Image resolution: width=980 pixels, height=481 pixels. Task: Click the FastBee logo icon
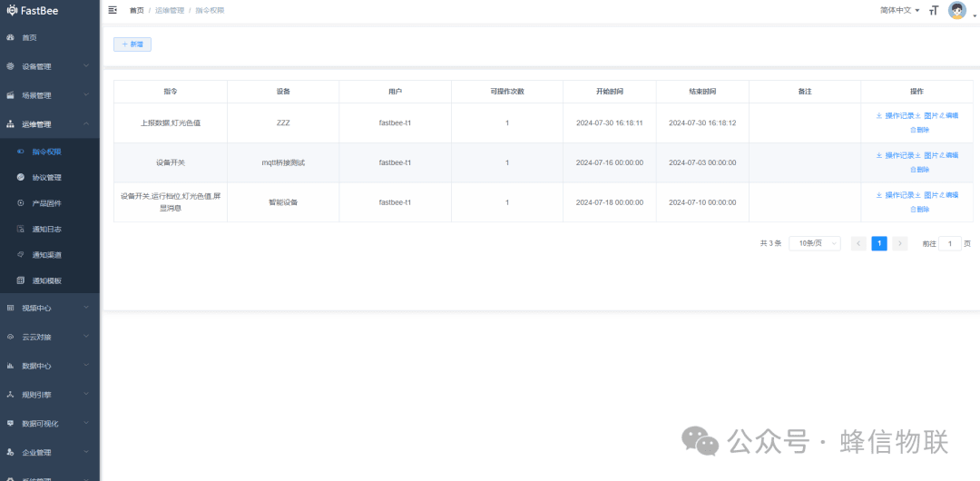(12, 10)
